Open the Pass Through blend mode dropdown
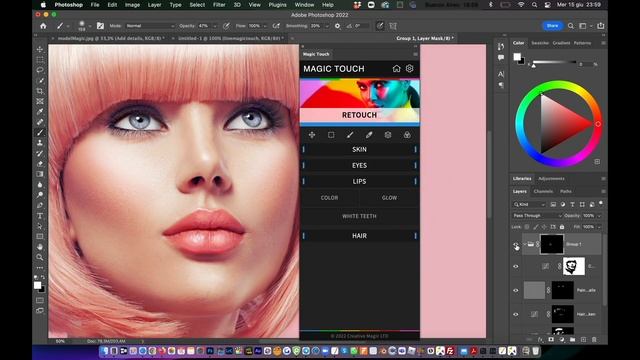This screenshot has width=640, height=360. pos(537,216)
